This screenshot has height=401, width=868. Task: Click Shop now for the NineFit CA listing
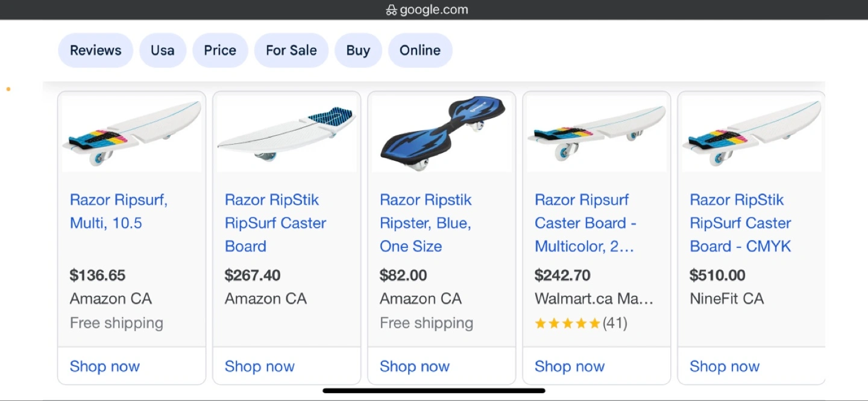[725, 366]
